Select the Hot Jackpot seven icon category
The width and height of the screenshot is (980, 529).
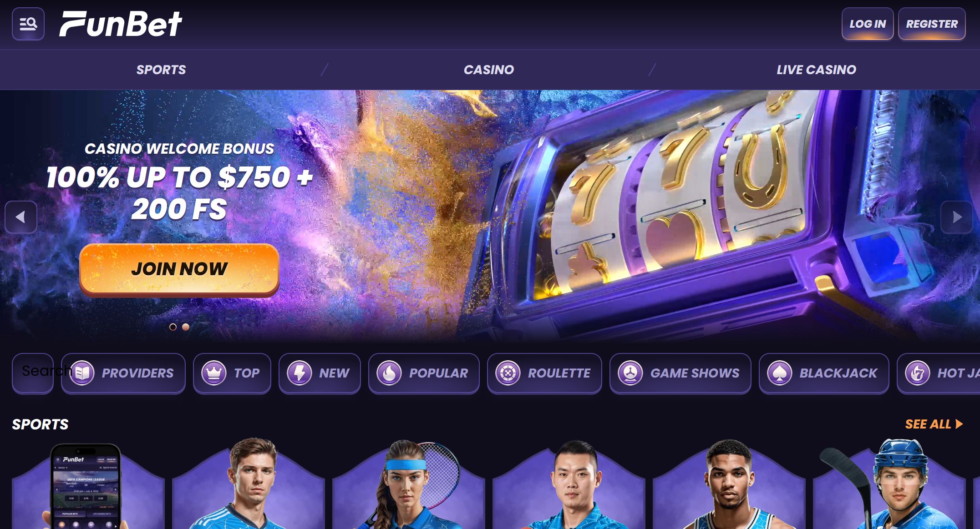(918, 373)
